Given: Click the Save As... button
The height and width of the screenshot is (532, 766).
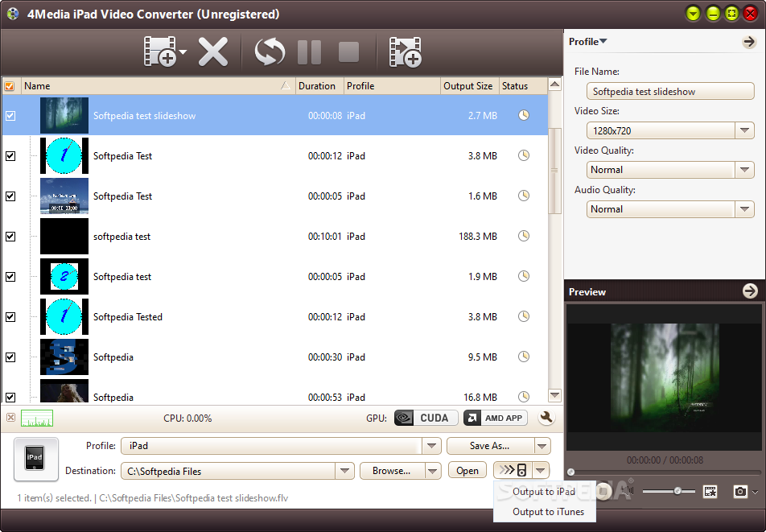Looking at the screenshot, I should 490,446.
